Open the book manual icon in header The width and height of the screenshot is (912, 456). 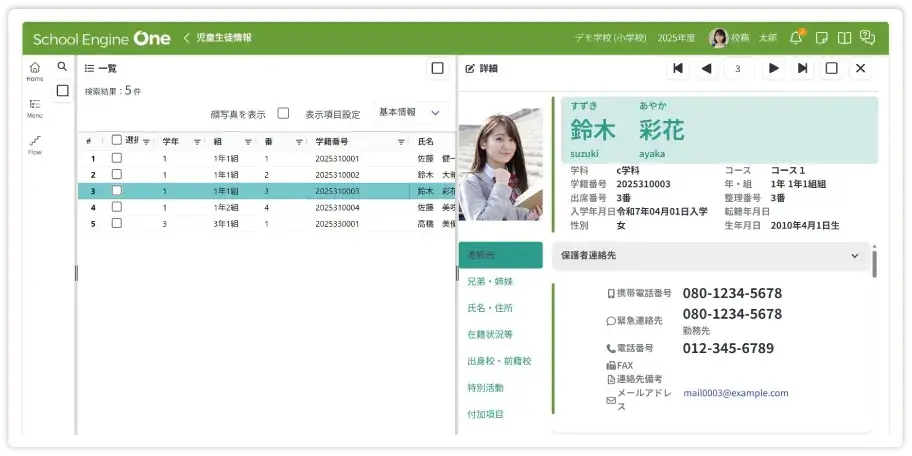pos(844,38)
